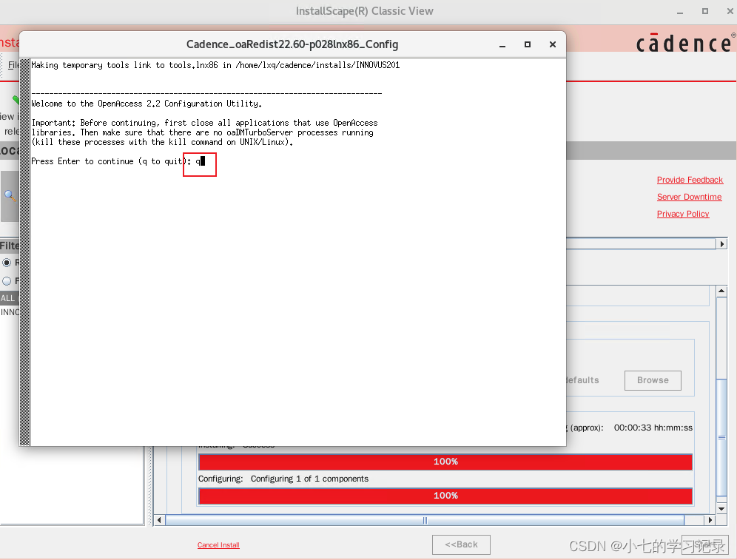Click the horizontal scrollbar right arrow
The image size is (737, 560).
710,520
